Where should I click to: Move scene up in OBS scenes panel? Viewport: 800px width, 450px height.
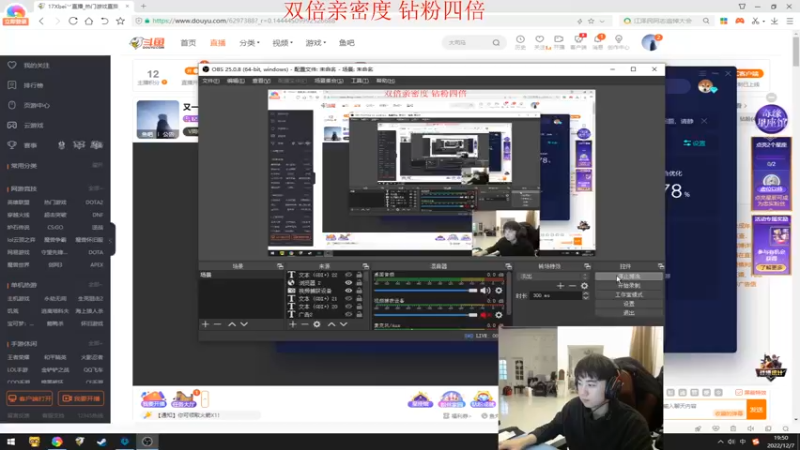(232, 324)
